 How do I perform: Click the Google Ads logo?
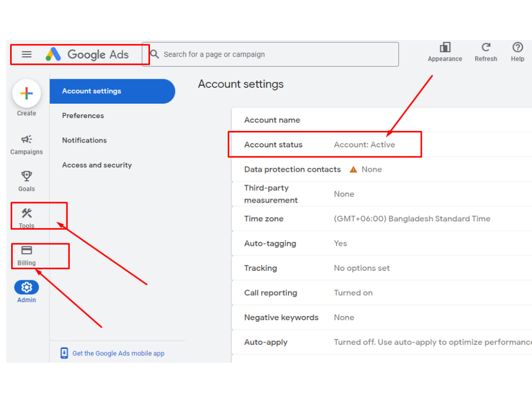pos(87,54)
